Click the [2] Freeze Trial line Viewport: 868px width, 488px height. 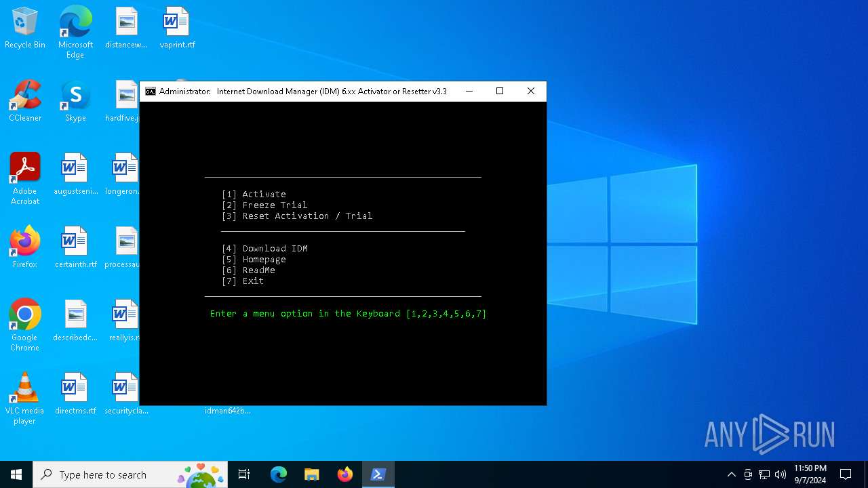tap(264, 205)
